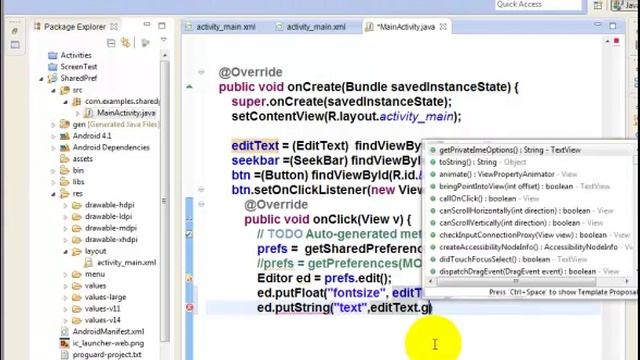Viewport: 640px width, 360px height.
Task: Choose createAccessibilityNodeInfo() proposal
Action: point(531,247)
